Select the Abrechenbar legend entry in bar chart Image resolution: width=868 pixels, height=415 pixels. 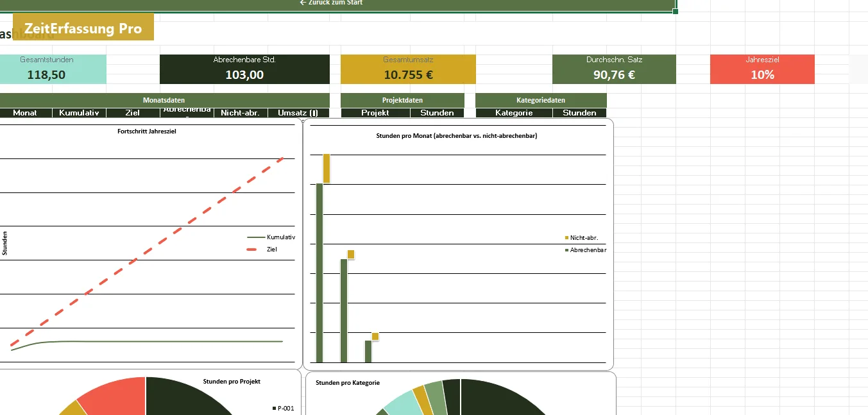tap(585, 250)
